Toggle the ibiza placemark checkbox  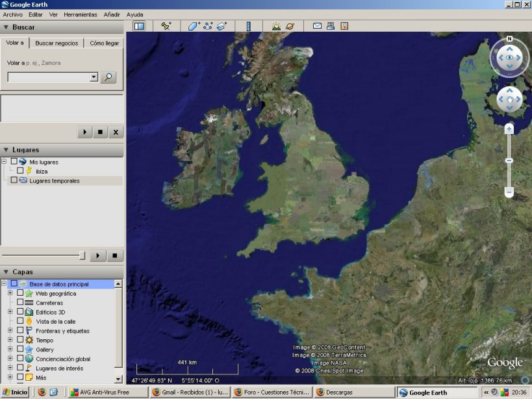click(20, 170)
